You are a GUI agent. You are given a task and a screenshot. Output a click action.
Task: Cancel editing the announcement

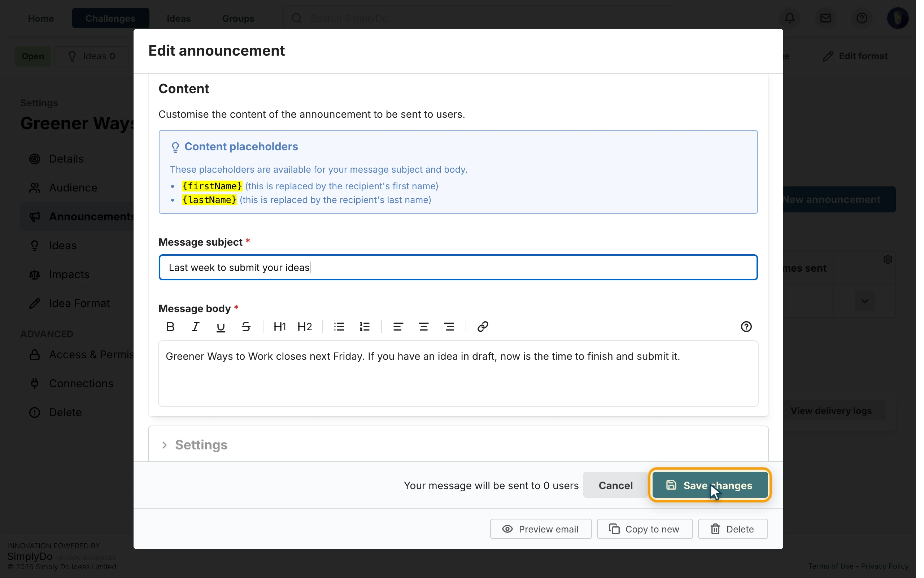[615, 486]
